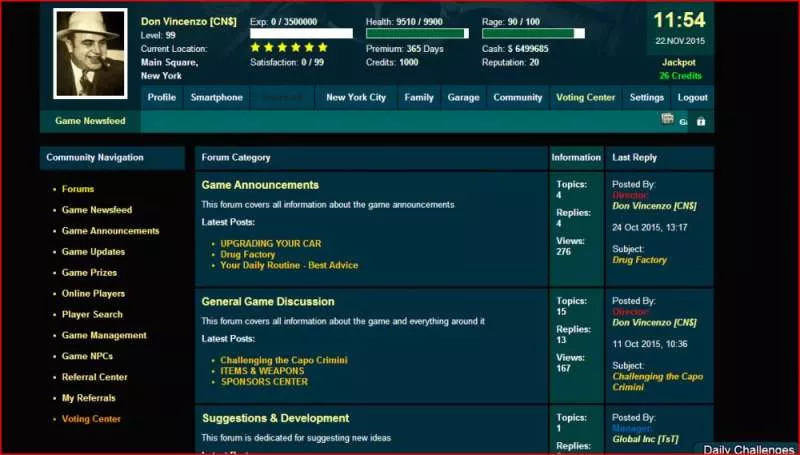Click the Health progress bar
Image resolution: width=800 pixels, height=455 pixels.
(x=417, y=34)
